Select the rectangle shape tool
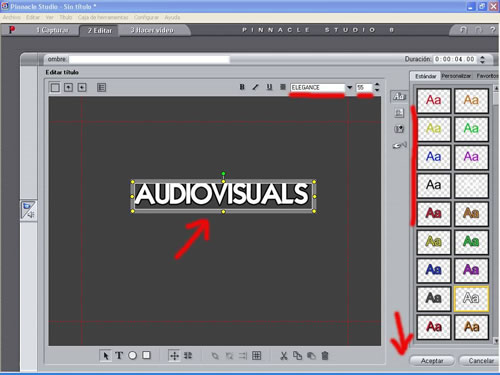500x375 pixels. click(146, 355)
